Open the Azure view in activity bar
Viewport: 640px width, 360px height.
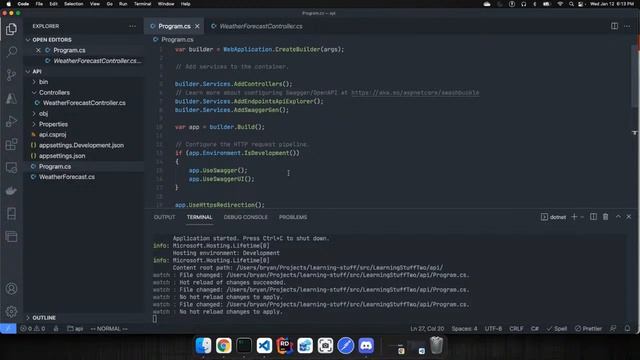tap(11, 98)
